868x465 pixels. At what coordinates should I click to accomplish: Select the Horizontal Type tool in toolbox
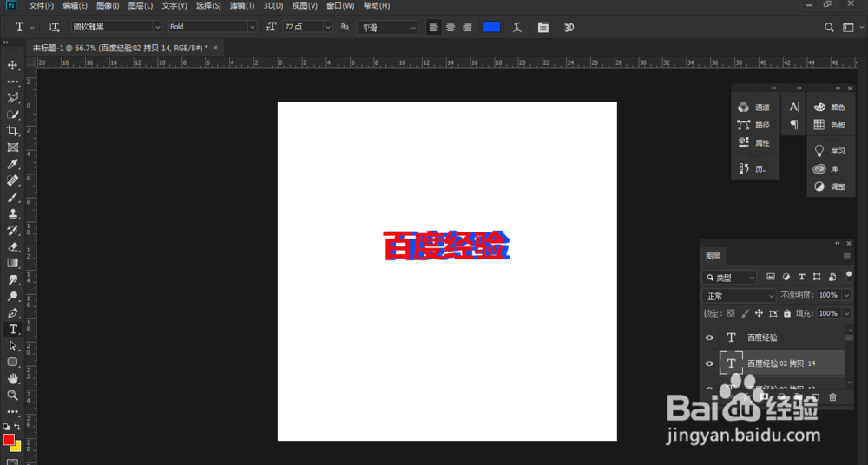(13, 330)
